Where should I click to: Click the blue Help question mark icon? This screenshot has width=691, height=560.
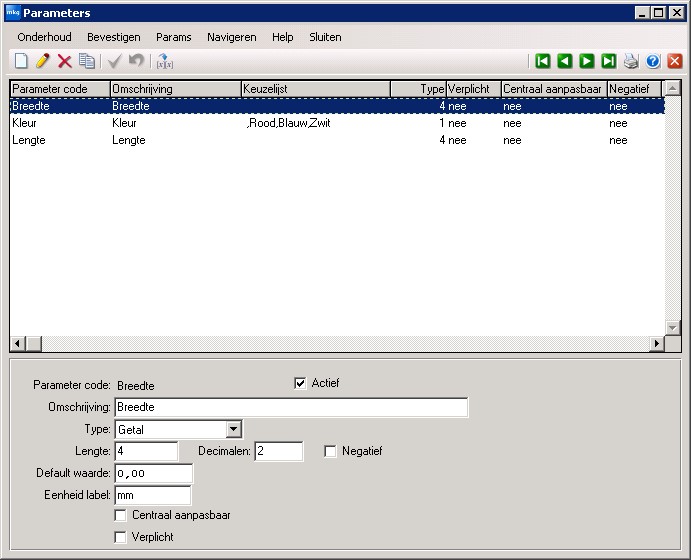click(x=653, y=61)
